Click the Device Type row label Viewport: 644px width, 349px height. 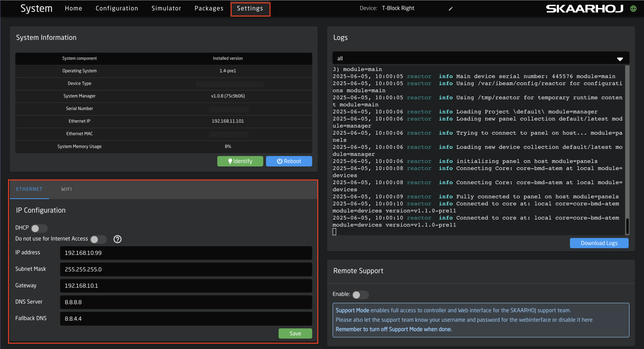coord(79,84)
